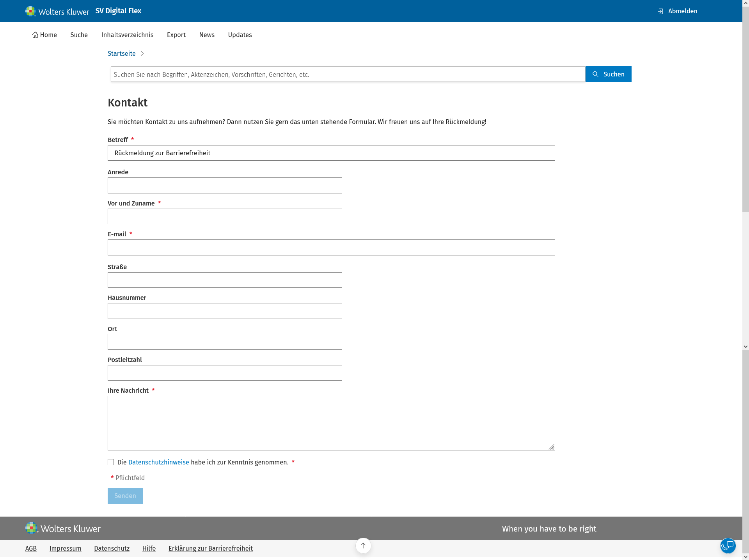Click the scroll-to-top arrow button
This screenshot has height=560, width=749.
pos(363,546)
